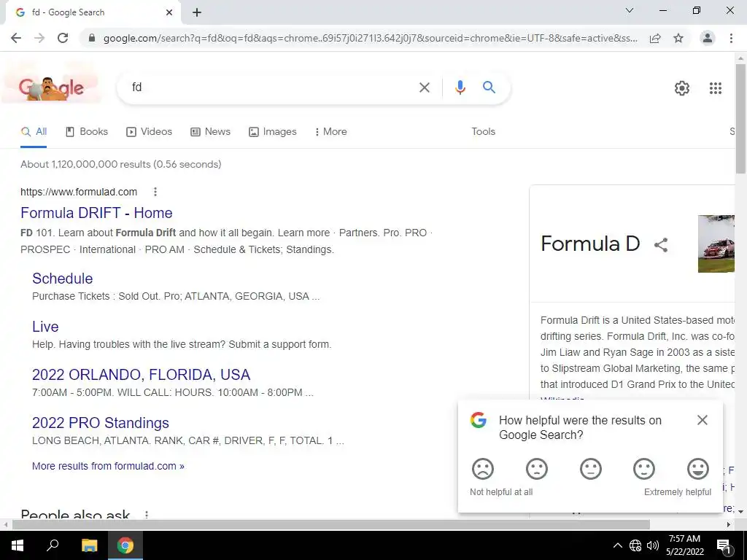Open the Formula DRIFT - Home result
This screenshot has height=560, width=747.
[96, 213]
